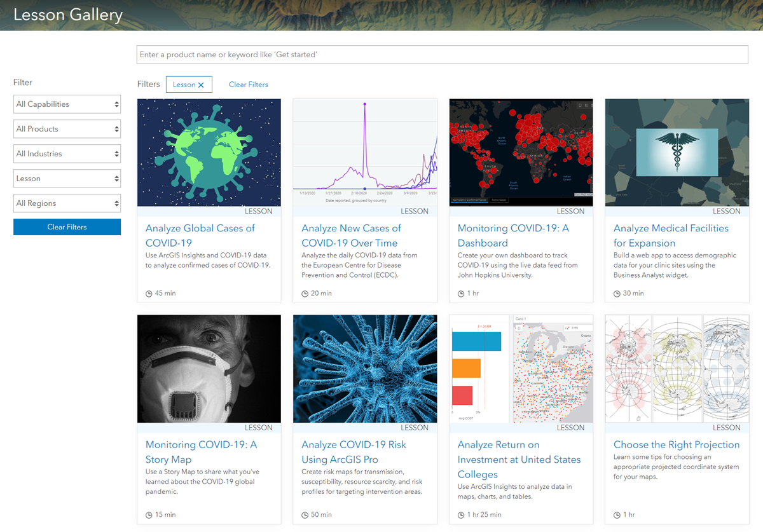This screenshot has height=532, width=763.
Task: Open the All Capabilities dropdown
Action: [x=67, y=104]
